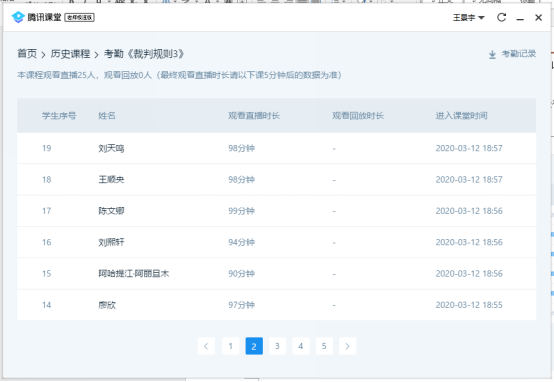Click the 考勤《裁判规则3》 breadcrumb title
Image resolution: width=554 pixels, height=382 pixels.
click(x=144, y=54)
